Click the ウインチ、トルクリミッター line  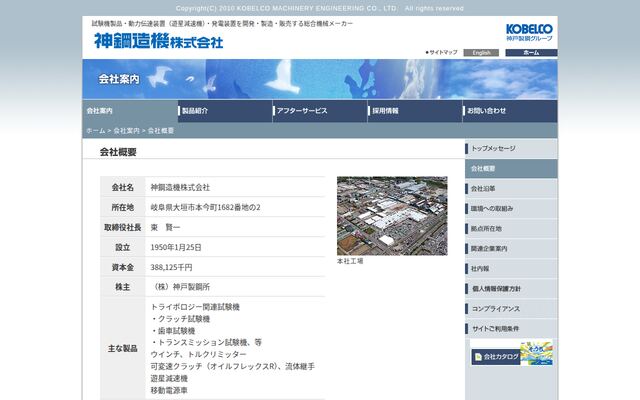pyautogui.click(x=198, y=354)
